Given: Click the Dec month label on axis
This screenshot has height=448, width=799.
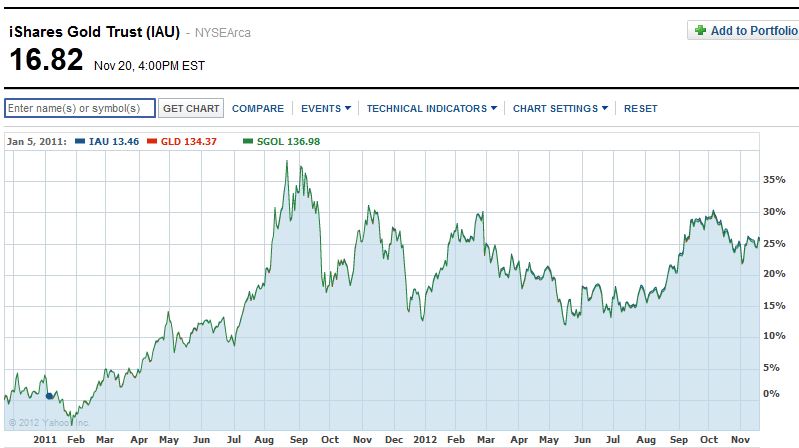Looking at the screenshot, I should [x=394, y=440].
